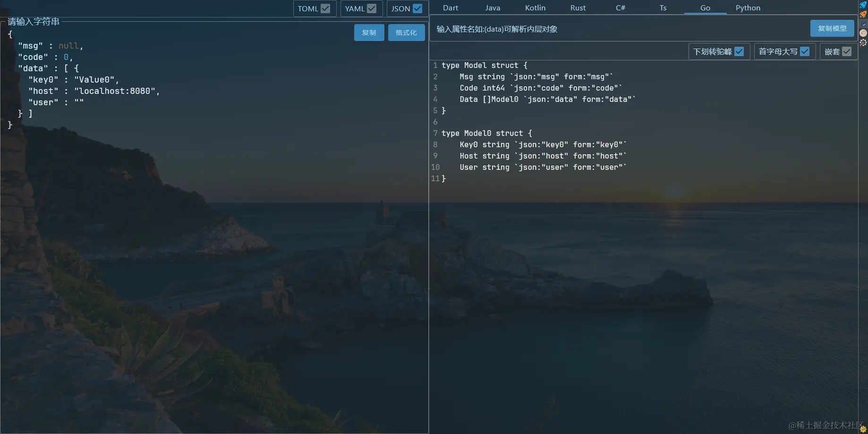Viewport: 868px width, 434px height.
Task: Click the "type Model struct {" line
Action: (x=485, y=66)
